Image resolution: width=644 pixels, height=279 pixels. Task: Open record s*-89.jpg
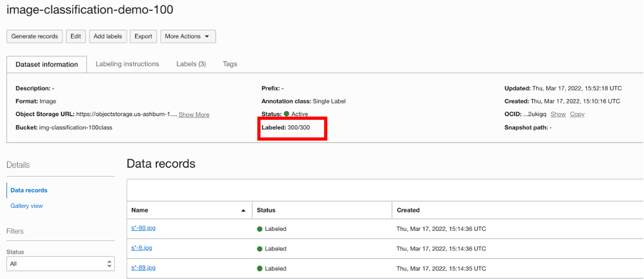click(143, 268)
